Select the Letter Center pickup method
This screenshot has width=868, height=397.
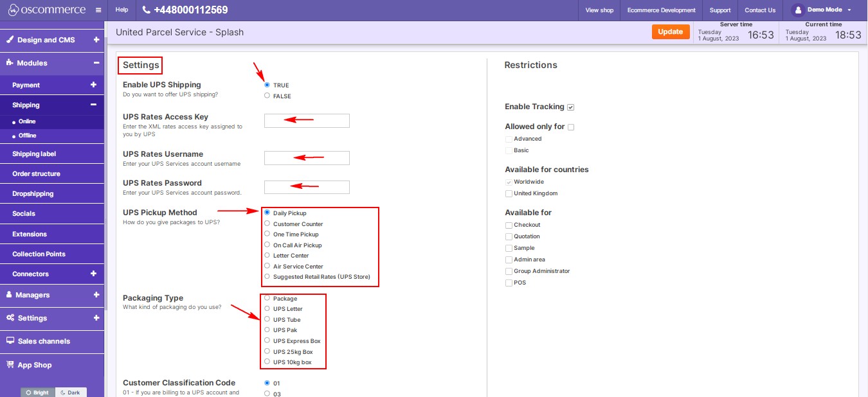click(267, 255)
